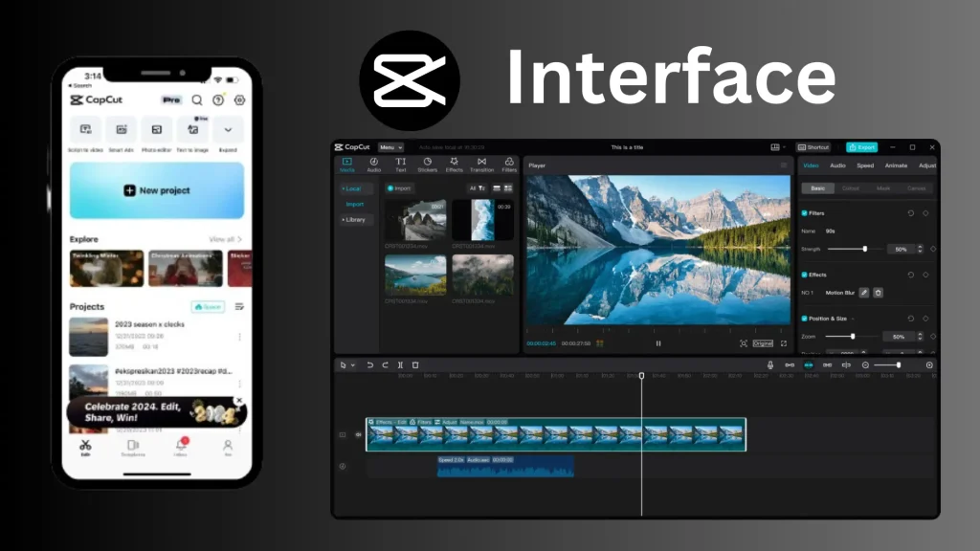Switch to the Speed tab

pos(865,165)
